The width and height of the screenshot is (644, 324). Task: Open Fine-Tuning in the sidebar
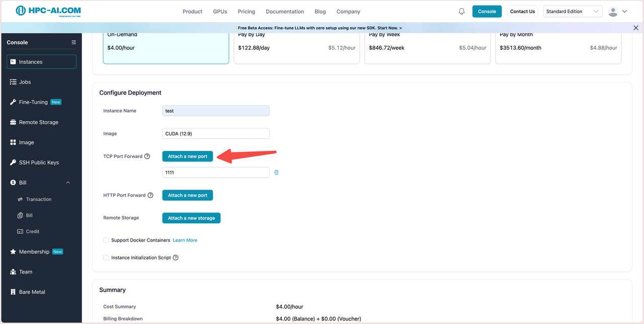tap(33, 102)
